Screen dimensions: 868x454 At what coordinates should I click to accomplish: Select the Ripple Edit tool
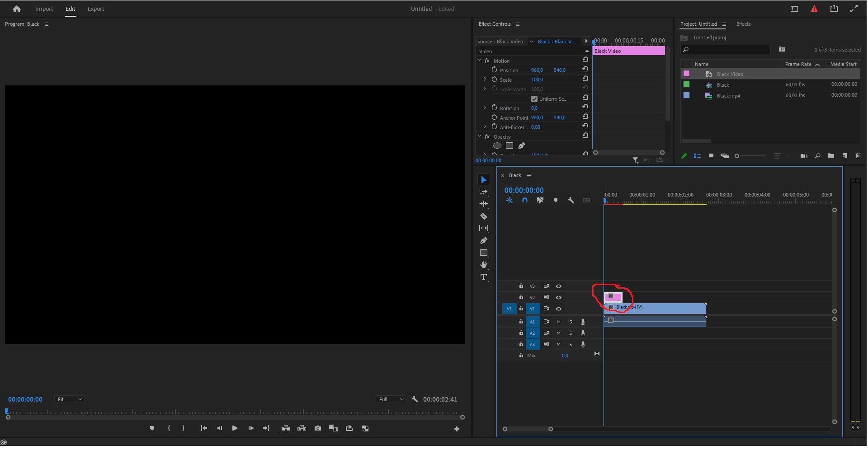coord(483,204)
